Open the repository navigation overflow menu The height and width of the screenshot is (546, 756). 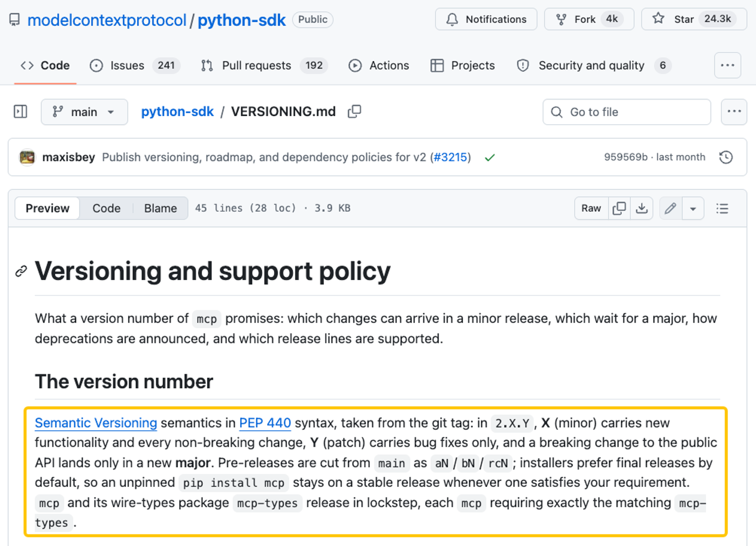728,65
